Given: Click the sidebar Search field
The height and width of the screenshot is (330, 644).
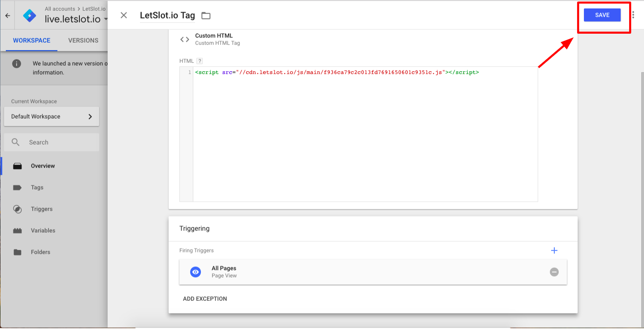Looking at the screenshot, I should (52, 142).
